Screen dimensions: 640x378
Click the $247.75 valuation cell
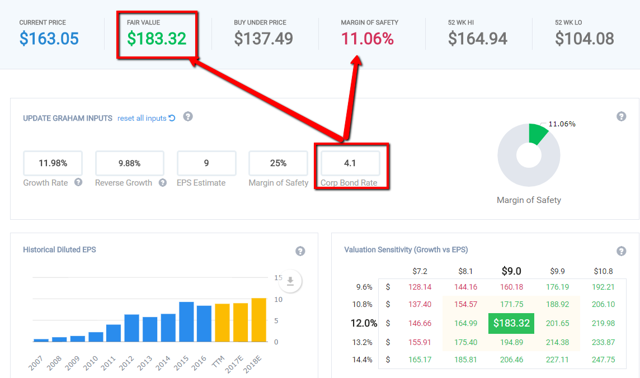click(603, 360)
